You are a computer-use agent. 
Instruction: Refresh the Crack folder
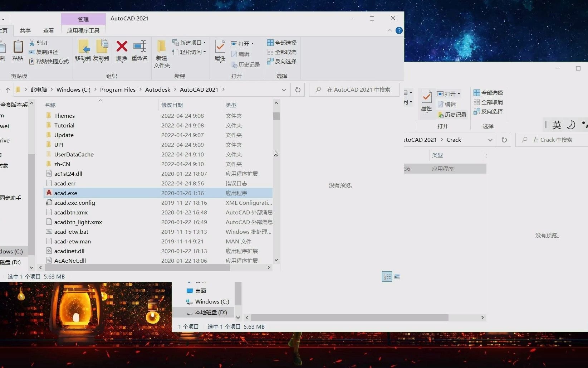[x=504, y=140]
